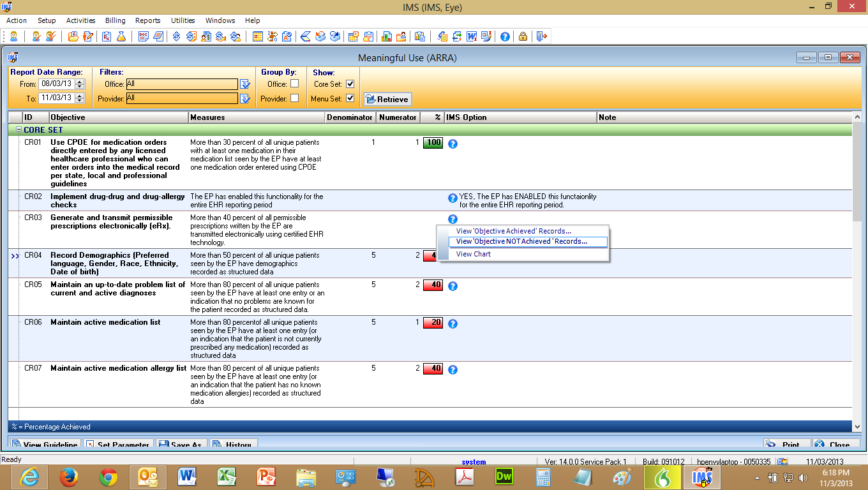Click the padlock icon in toolbar

(x=523, y=36)
